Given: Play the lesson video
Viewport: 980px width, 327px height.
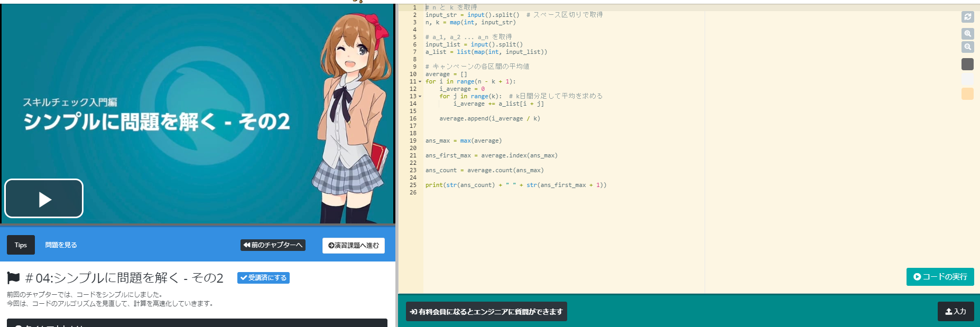Looking at the screenshot, I should click(44, 199).
